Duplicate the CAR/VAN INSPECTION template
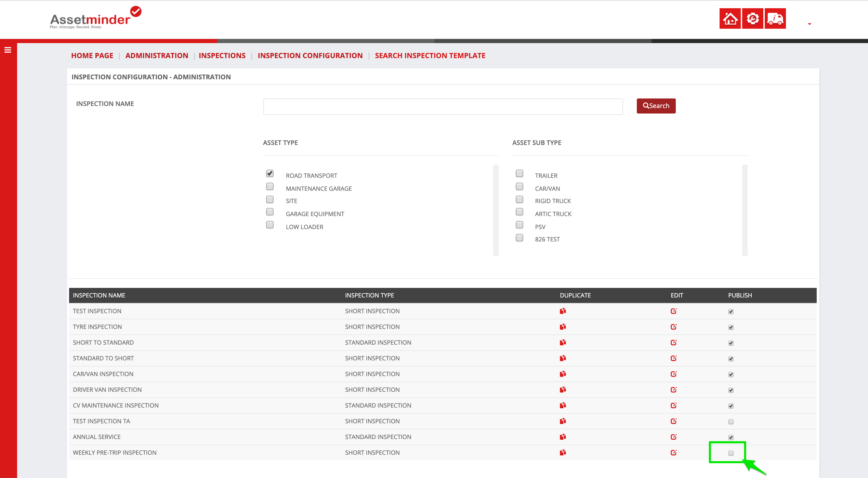Viewport: 868px width, 478px height. (563, 374)
